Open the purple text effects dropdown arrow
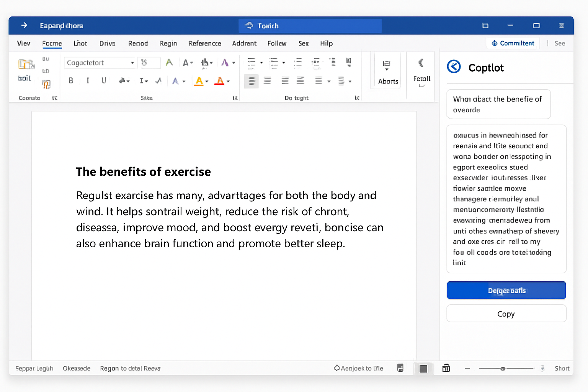Screen dimensions: 588x392 (234, 63)
